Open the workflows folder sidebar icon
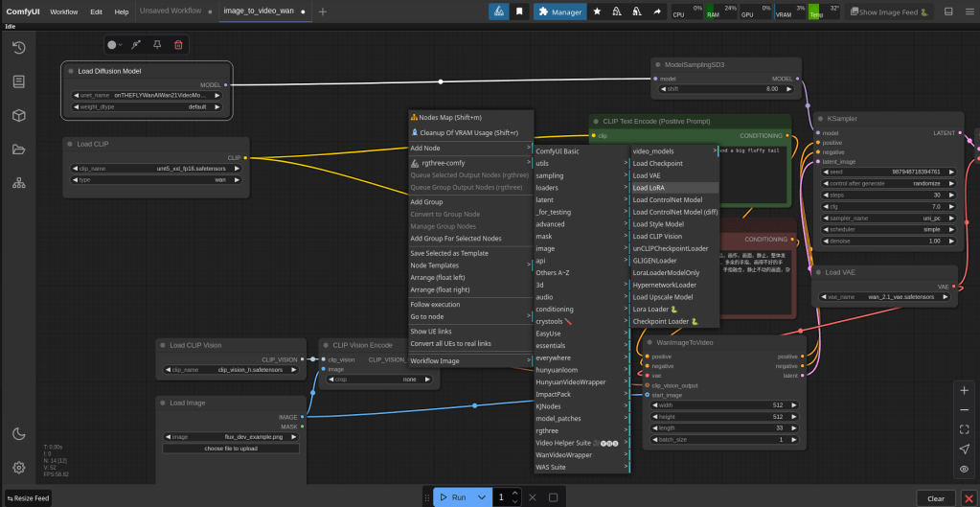Image resolution: width=980 pixels, height=507 pixels. [18, 150]
